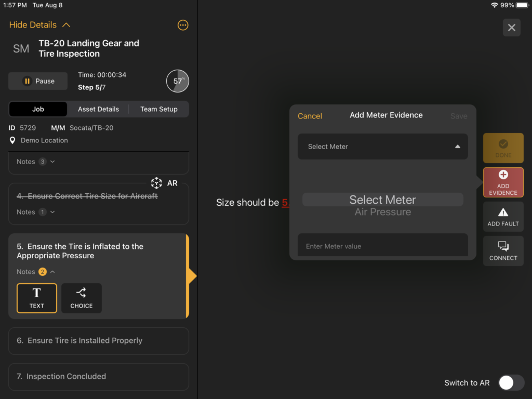Expand the Notes 1 chevron
This screenshot has width=532, height=399.
[x=52, y=212]
